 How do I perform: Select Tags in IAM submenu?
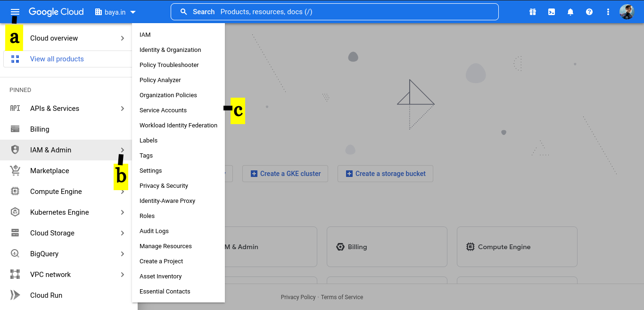[178, 156]
